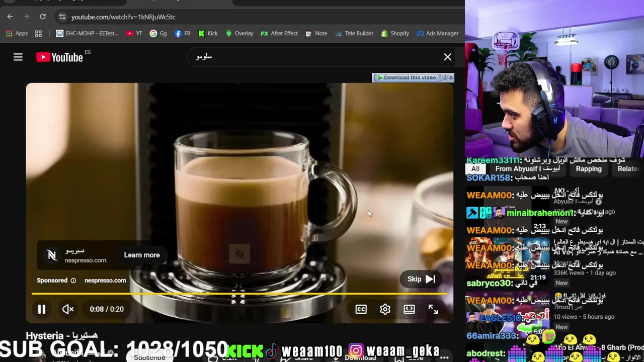Open the FB Facebook bookmark
The image size is (644, 362).
pyautogui.click(x=183, y=34)
